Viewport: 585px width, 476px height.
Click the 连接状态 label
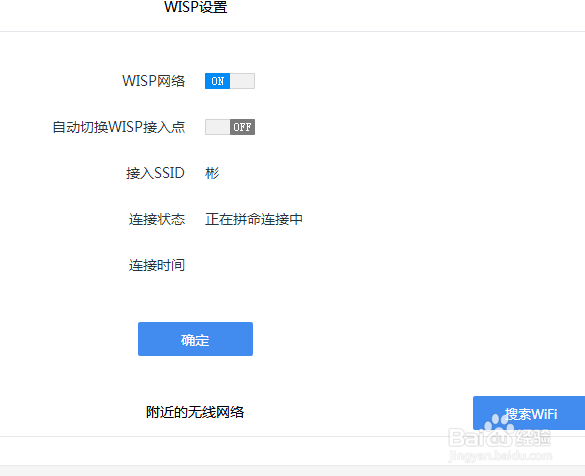click(157, 219)
